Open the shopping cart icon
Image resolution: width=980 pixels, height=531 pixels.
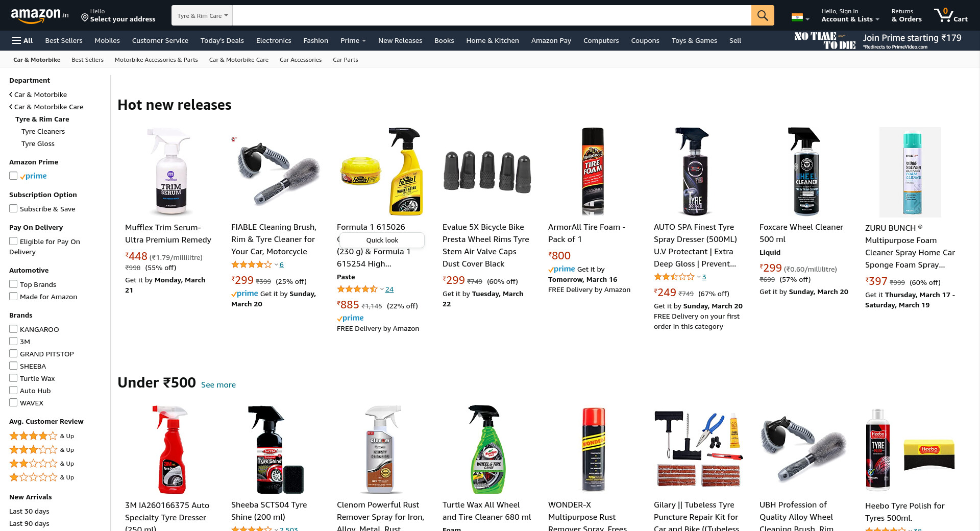pos(950,15)
